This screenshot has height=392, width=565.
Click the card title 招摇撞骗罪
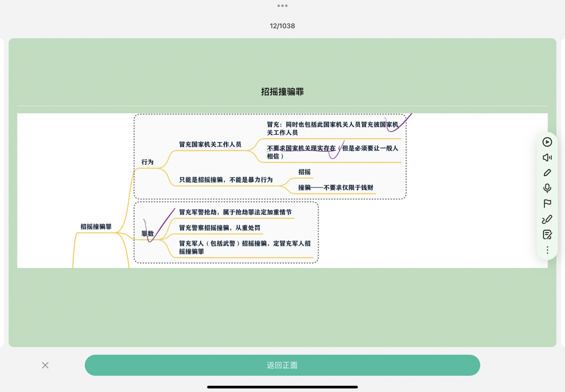point(282,92)
